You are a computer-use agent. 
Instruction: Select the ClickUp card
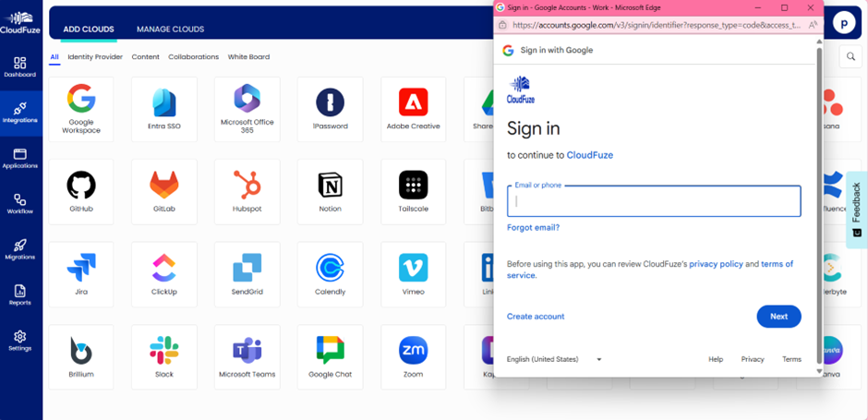(164, 274)
